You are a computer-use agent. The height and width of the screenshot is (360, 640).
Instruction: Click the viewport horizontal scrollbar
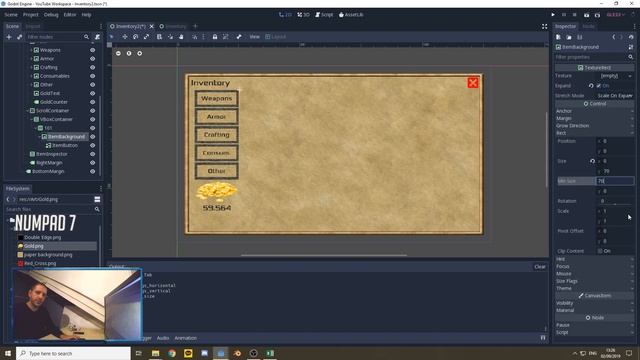[x=324, y=255]
